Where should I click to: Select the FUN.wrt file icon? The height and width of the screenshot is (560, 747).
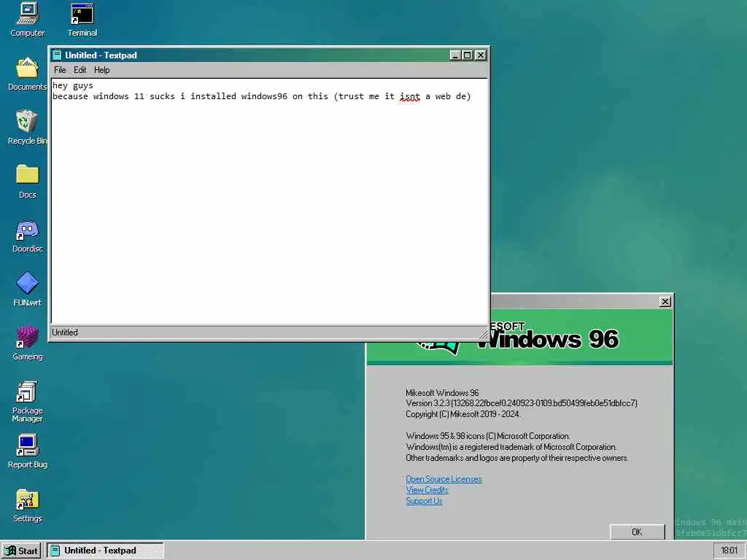(x=27, y=289)
